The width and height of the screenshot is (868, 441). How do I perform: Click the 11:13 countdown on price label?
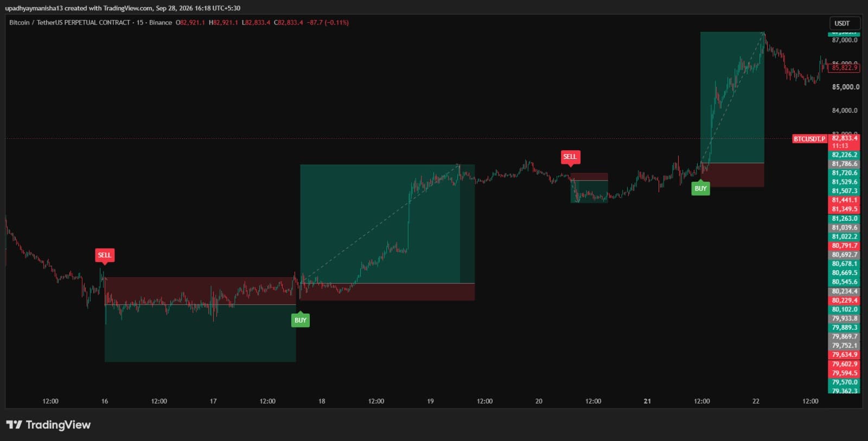(840, 146)
